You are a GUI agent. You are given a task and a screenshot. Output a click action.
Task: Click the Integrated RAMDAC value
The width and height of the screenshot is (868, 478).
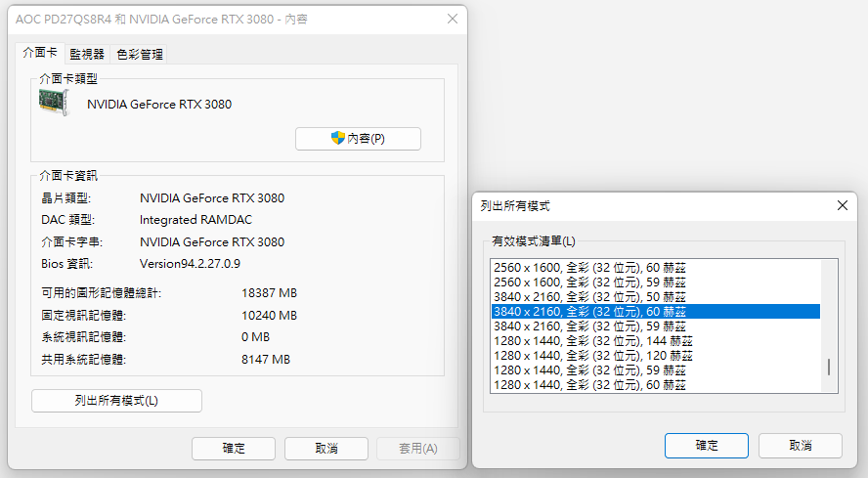(195, 220)
